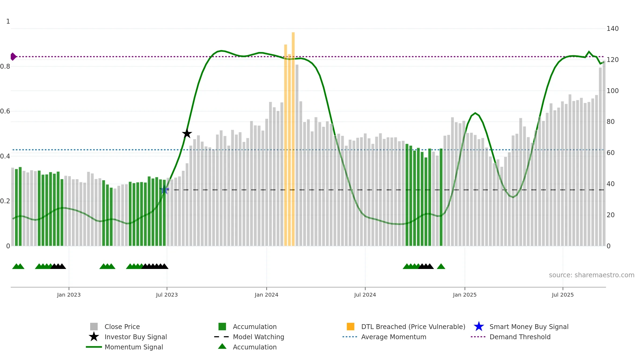The width and height of the screenshot is (644, 362).
Task: Click the Jul 2025 axis tick label
Action: (x=563, y=295)
